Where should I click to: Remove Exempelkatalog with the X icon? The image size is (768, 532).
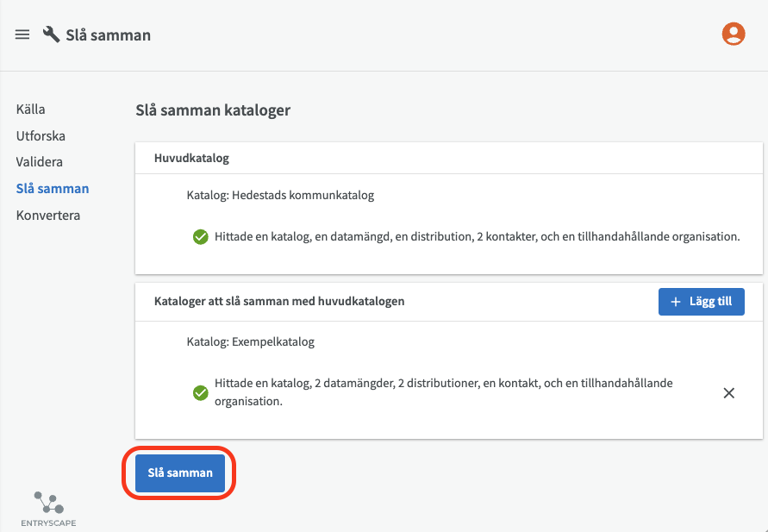[x=728, y=392]
